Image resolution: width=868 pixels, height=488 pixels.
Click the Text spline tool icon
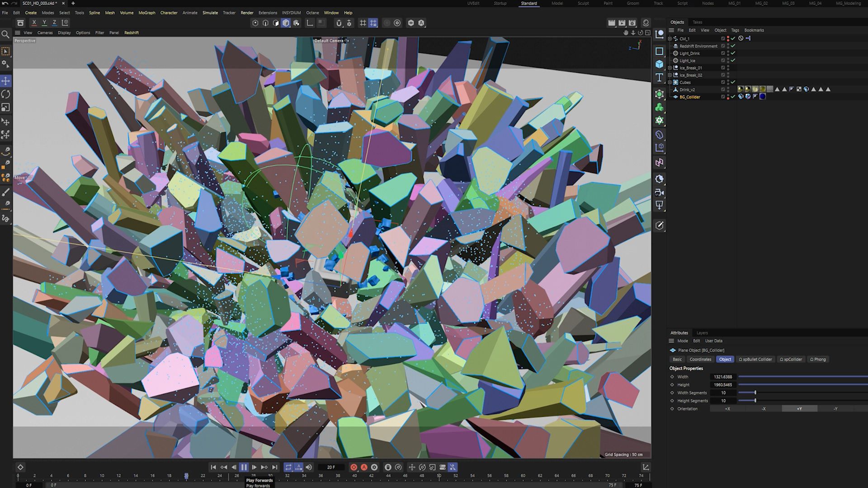click(659, 77)
